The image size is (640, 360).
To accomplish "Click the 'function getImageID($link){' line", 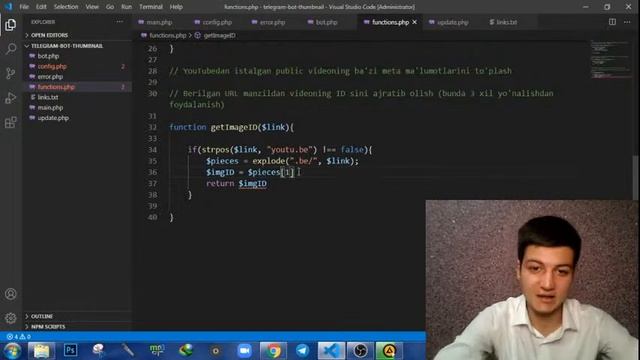I will (x=231, y=127).
